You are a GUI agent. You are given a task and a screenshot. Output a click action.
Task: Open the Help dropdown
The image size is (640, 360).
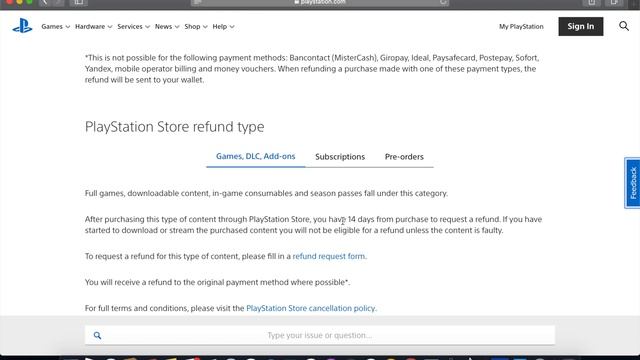pos(223,27)
